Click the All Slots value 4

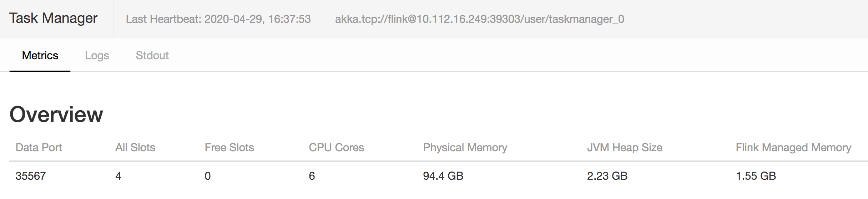(x=118, y=176)
